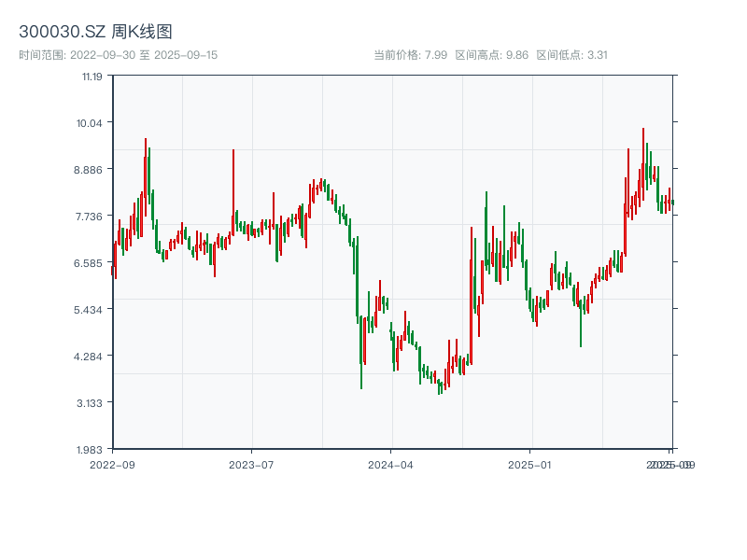Click the x-axis label 2025-01

click(529, 465)
